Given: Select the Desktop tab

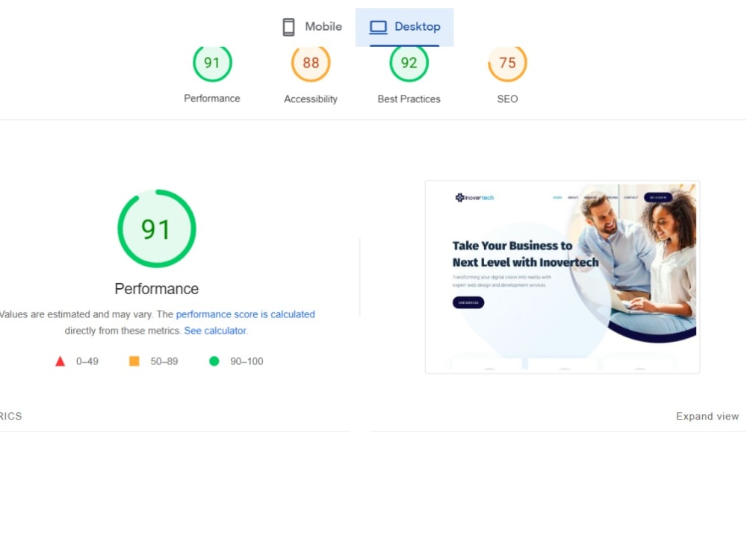Looking at the screenshot, I should [404, 27].
